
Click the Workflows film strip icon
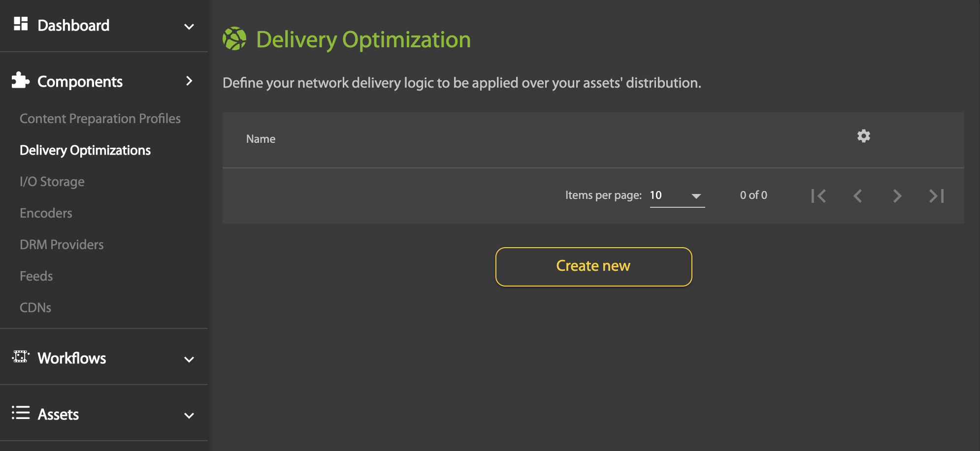pos(21,357)
